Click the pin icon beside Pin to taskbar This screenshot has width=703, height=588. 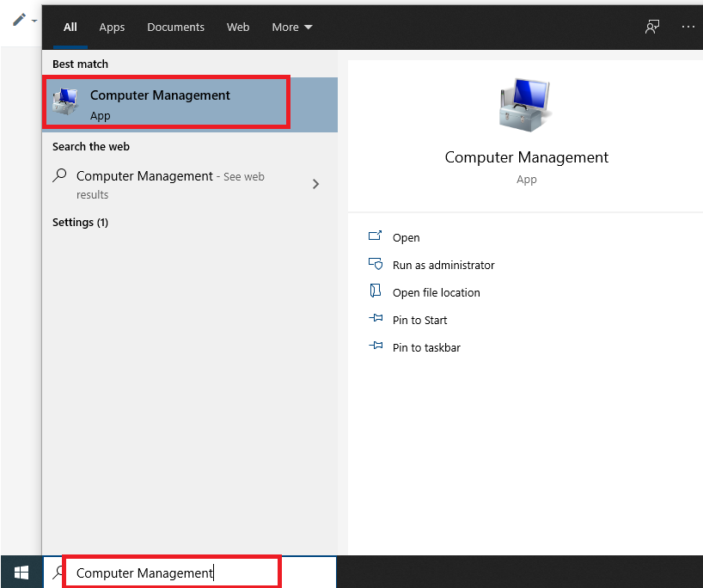pos(376,346)
